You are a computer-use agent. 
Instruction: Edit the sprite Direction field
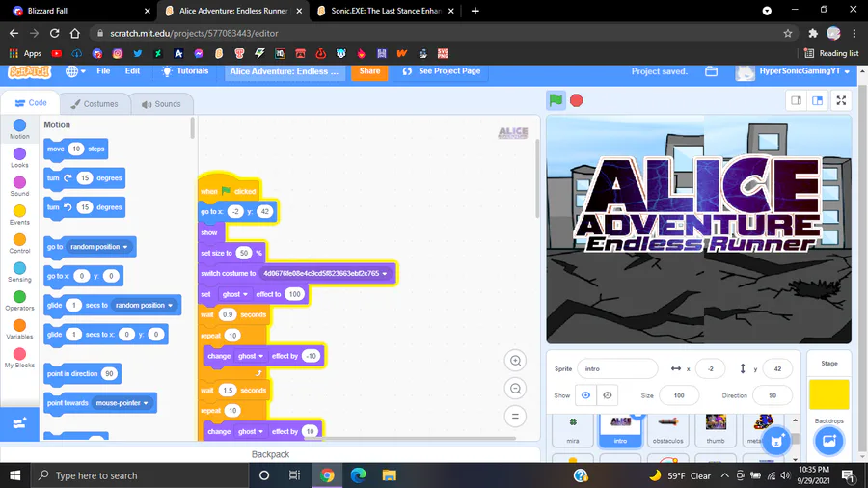(773, 395)
